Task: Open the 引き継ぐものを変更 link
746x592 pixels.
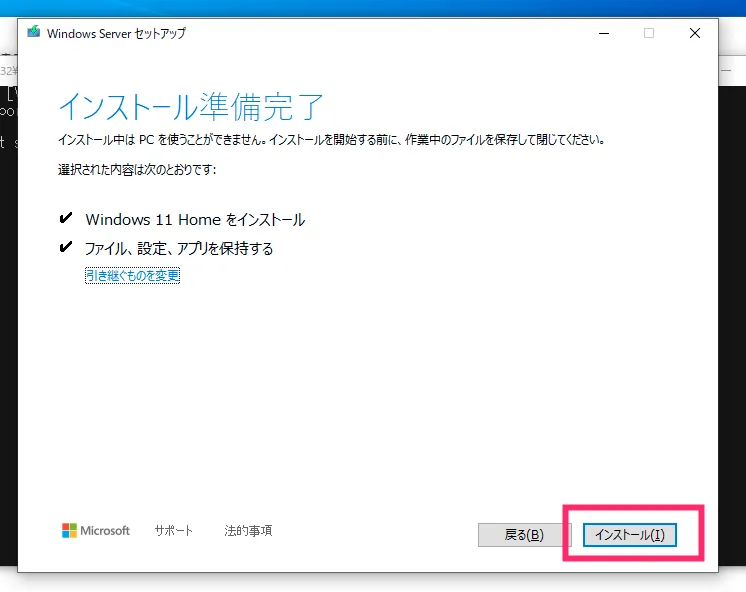Action: click(132, 276)
